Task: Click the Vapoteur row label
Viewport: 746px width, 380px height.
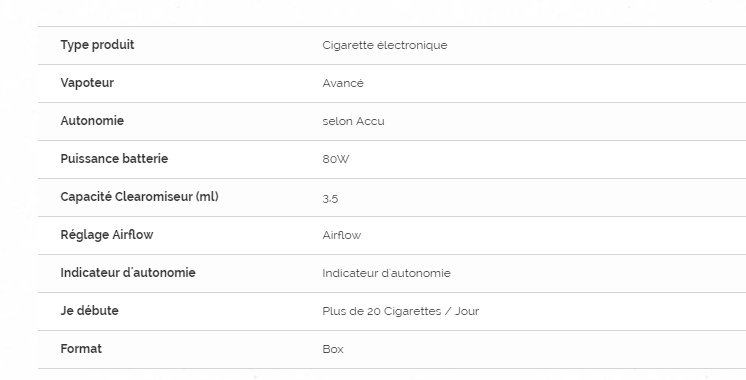Action: [87, 83]
